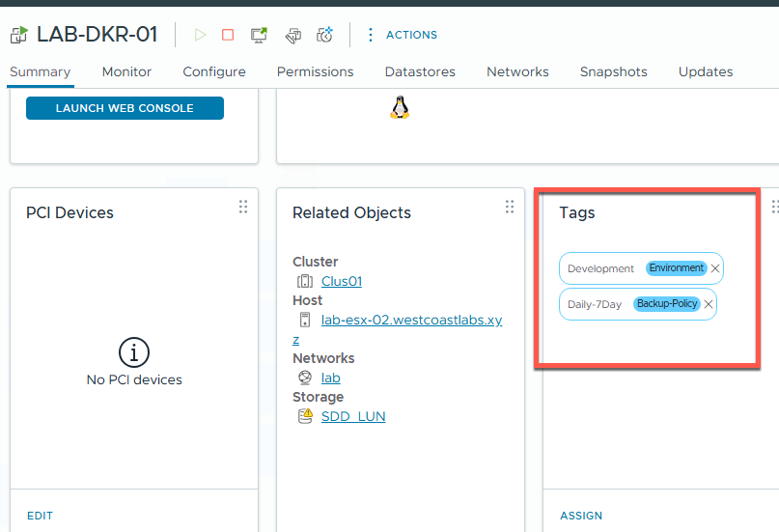Open the Clus01 cluster link
This screenshot has height=532, width=779.
pos(341,281)
